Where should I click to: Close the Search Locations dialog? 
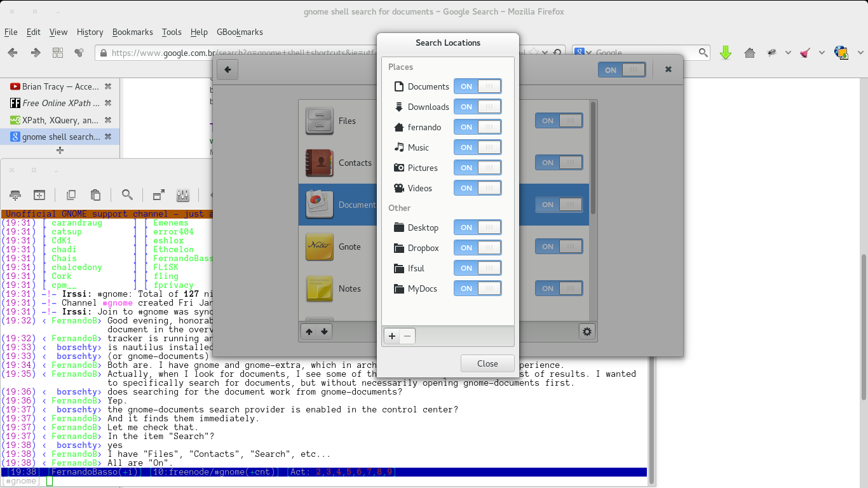[x=487, y=363]
